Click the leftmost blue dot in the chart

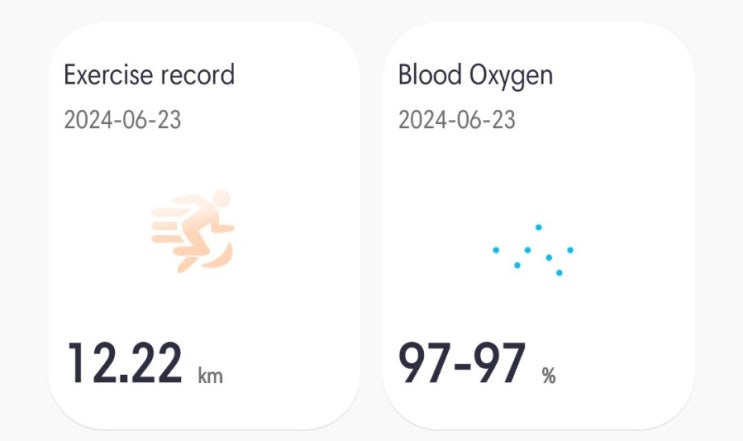click(x=496, y=250)
